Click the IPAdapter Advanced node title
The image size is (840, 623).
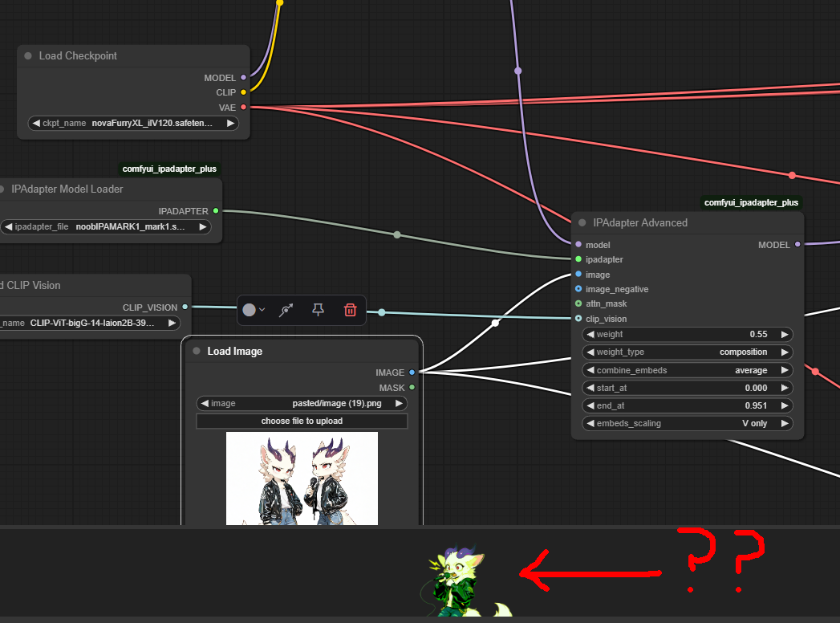(640, 222)
